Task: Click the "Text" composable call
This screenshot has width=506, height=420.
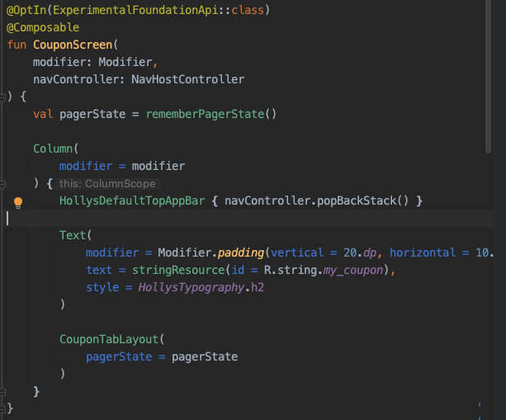Action: pos(73,235)
